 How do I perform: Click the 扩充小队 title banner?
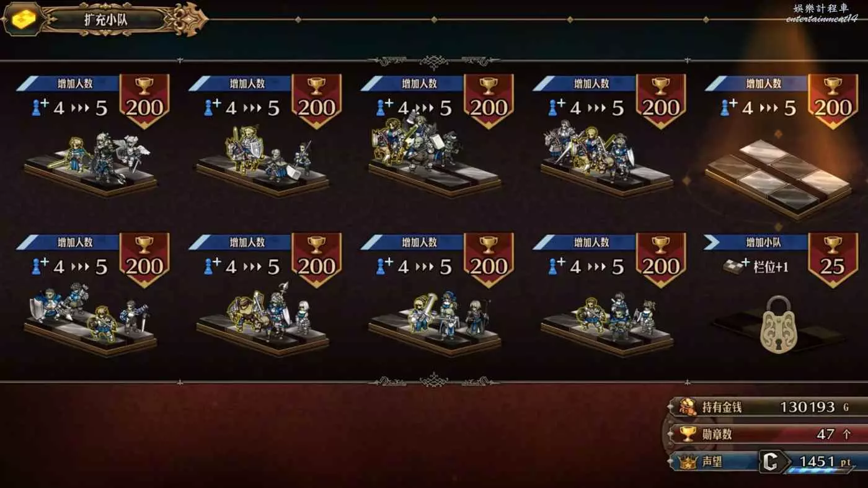click(x=107, y=19)
